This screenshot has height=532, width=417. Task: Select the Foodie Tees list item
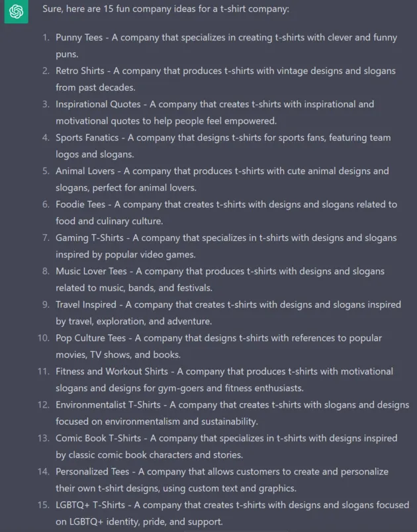point(226,212)
